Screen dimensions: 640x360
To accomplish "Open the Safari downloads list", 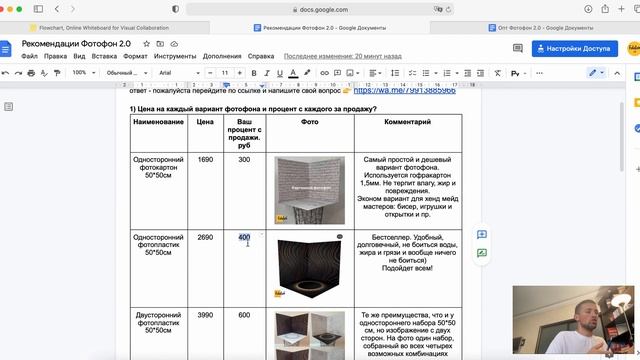I will click(588, 9).
